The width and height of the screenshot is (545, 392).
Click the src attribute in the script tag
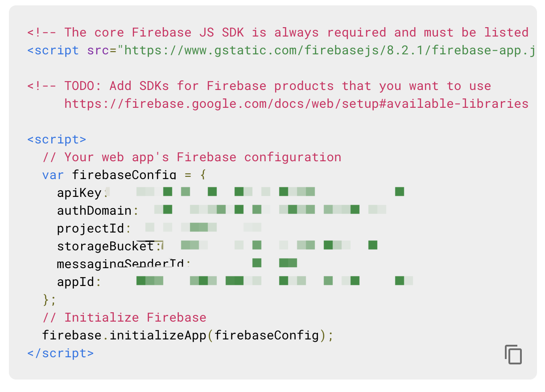click(x=98, y=50)
